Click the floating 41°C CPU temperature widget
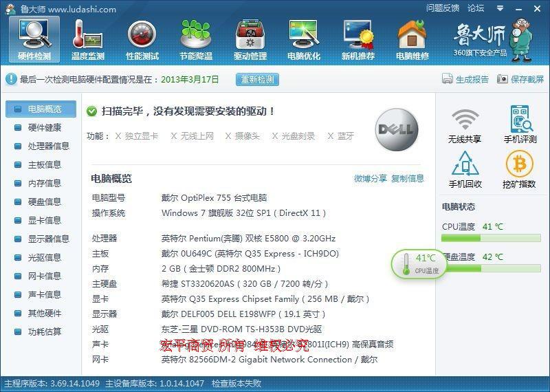The width and height of the screenshot is (550, 392). (419, 263)
